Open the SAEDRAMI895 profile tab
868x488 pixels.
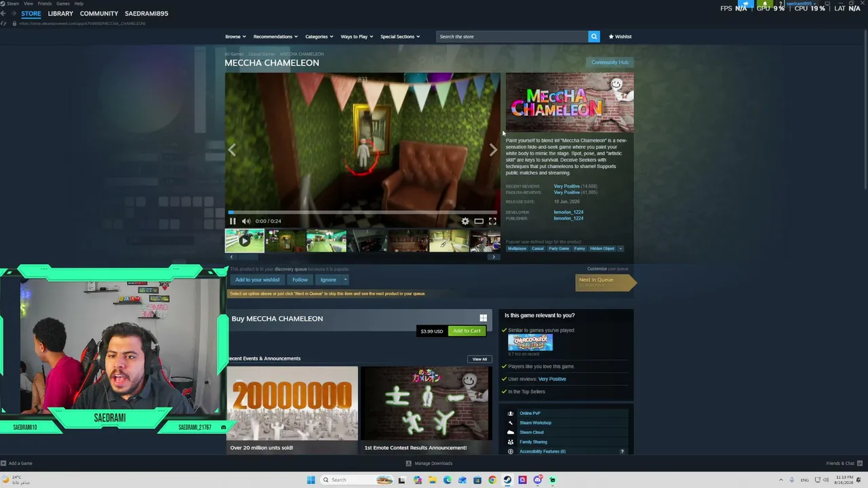tap(146, 14)
